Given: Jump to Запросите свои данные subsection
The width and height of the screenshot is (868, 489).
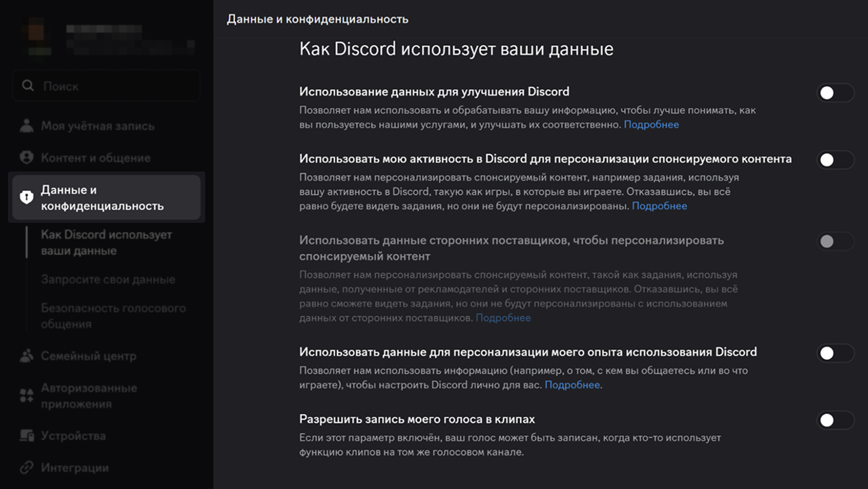Looking at the screenshot, I should 108,279.
